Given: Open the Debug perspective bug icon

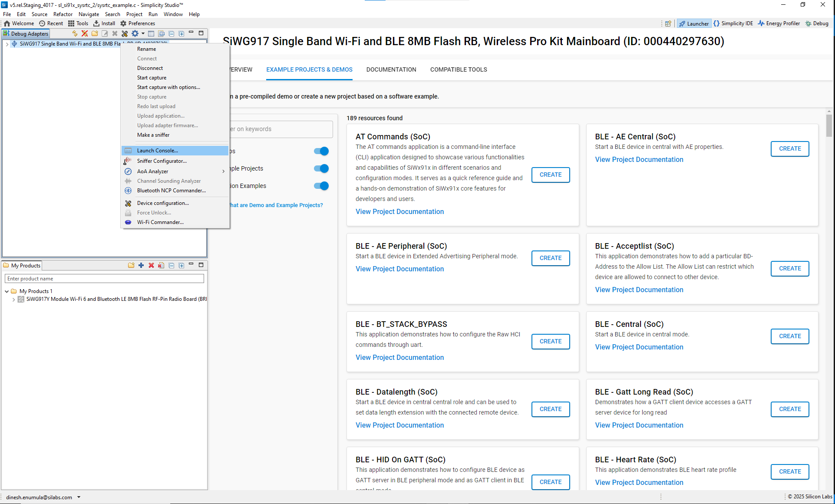Looking at the screenshot, I should (808, 23).
